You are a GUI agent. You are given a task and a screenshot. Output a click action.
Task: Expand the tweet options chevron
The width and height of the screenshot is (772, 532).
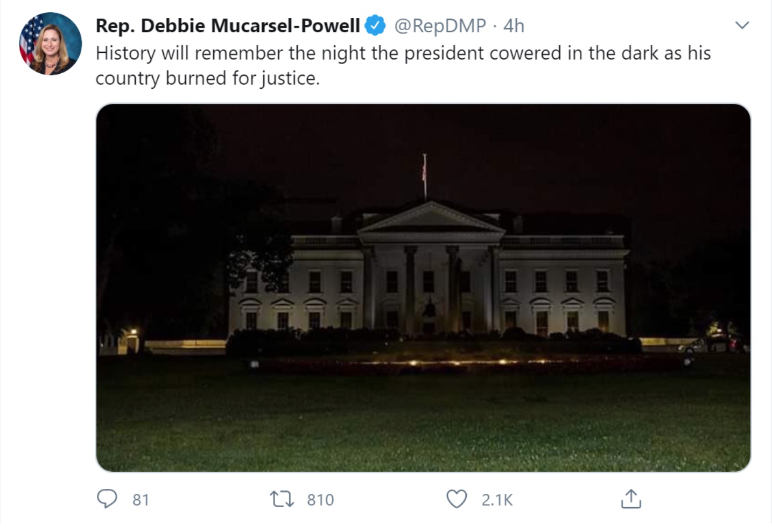pyautogui.click(x=742, y=25)
